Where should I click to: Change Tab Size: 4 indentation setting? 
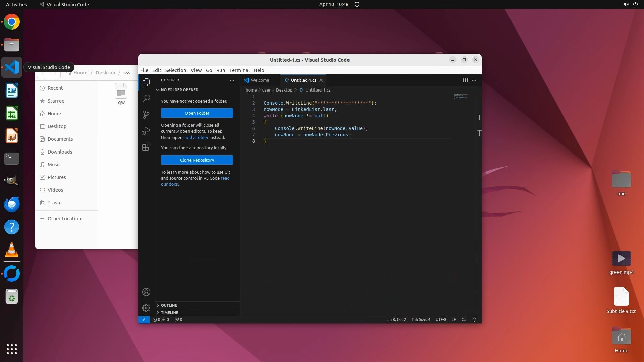click(421, 320)
